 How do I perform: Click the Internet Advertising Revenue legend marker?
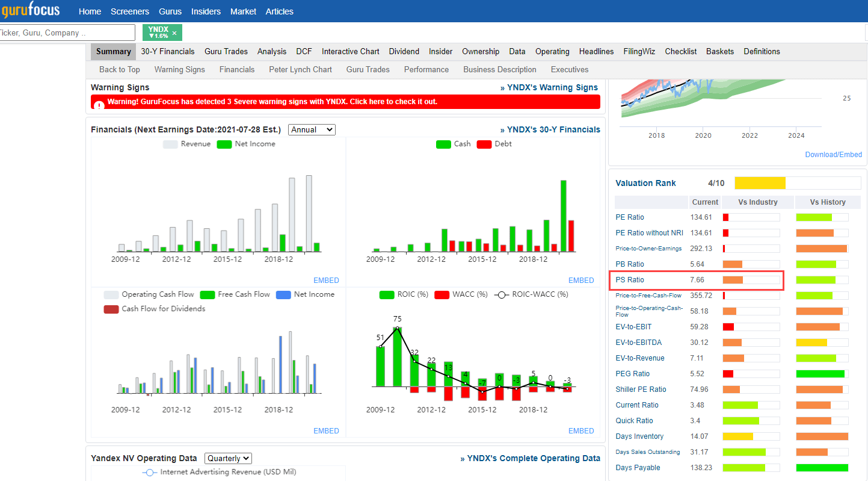click(x=150, y=473)
